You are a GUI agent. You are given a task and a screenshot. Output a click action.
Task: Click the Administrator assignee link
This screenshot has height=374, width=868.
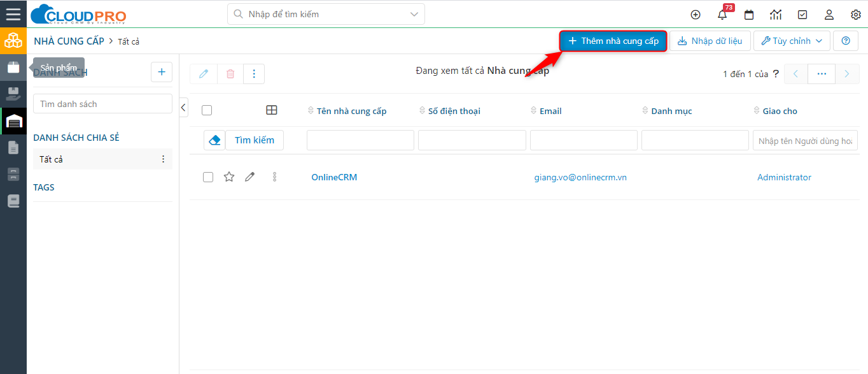click(x=784, y=177)
